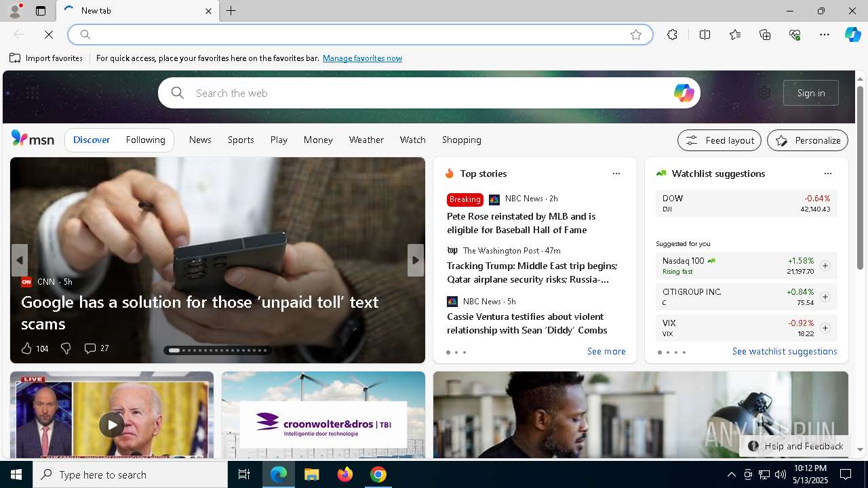
Task: Open the Play section
Action: pyautogui.click(x=279, y=140)
